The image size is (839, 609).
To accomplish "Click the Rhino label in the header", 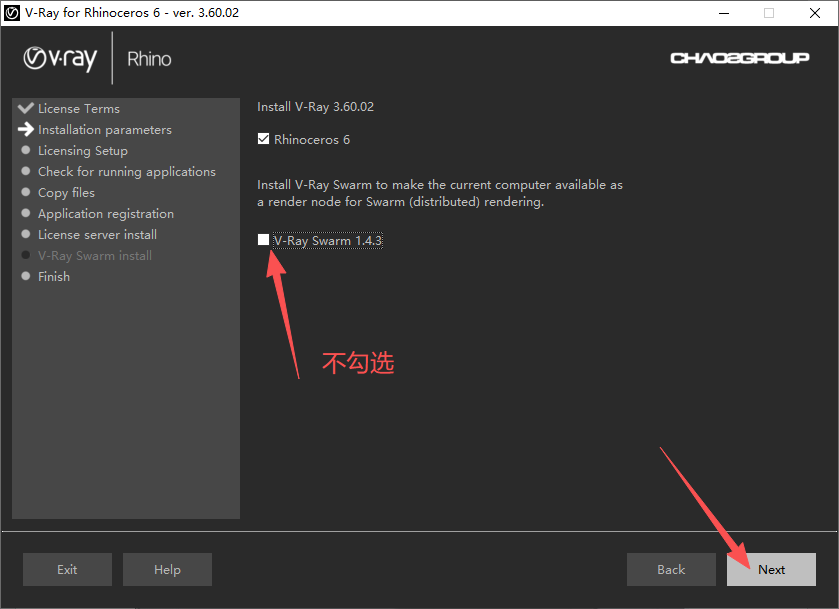I will 149,59.
